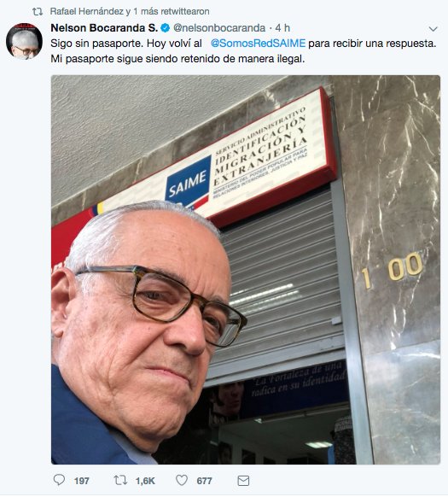
Task: Open Nelson Bocaranda's profile avatar
Action: [x=24, y=41]
